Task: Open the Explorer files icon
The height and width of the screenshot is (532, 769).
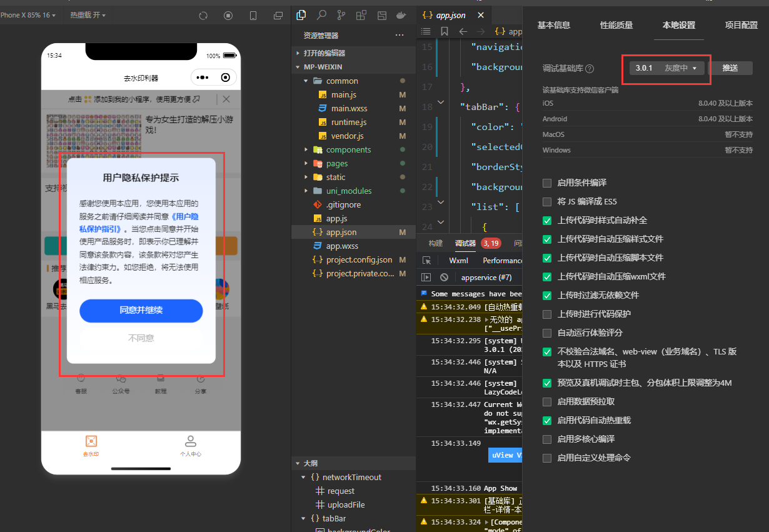Action: click(x=301, y=15)
